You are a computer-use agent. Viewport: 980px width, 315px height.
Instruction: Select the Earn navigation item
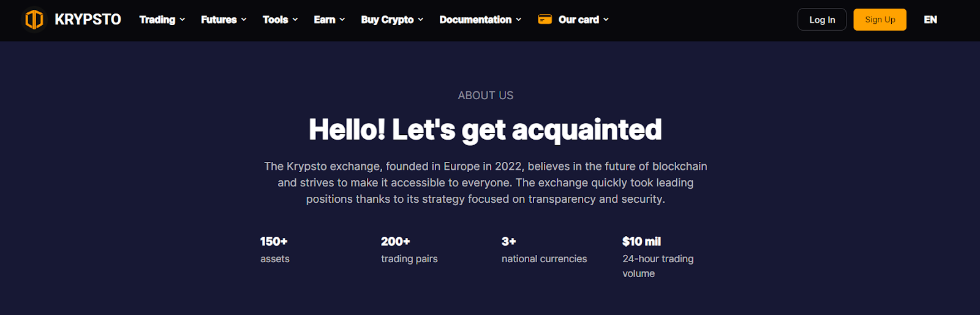coord(324,20)
